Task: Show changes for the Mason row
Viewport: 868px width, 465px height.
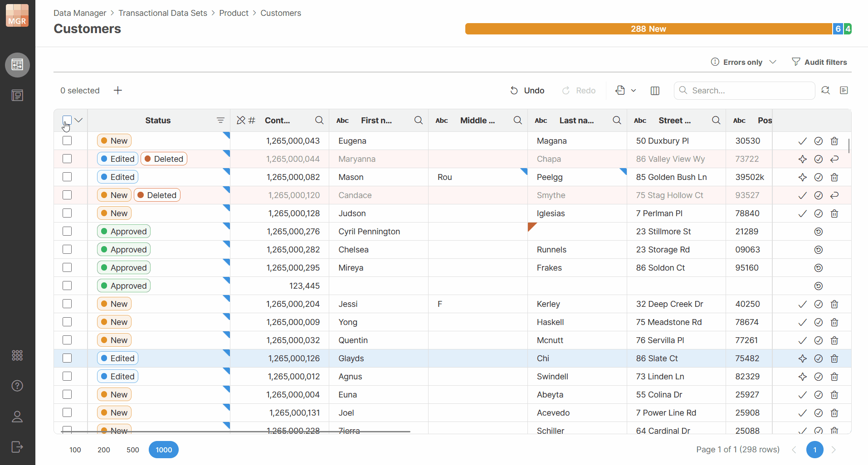Action: point(803,177)
